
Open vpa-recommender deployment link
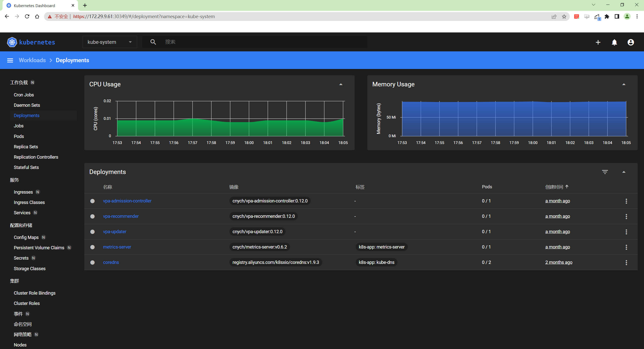[x=121, y=216]
